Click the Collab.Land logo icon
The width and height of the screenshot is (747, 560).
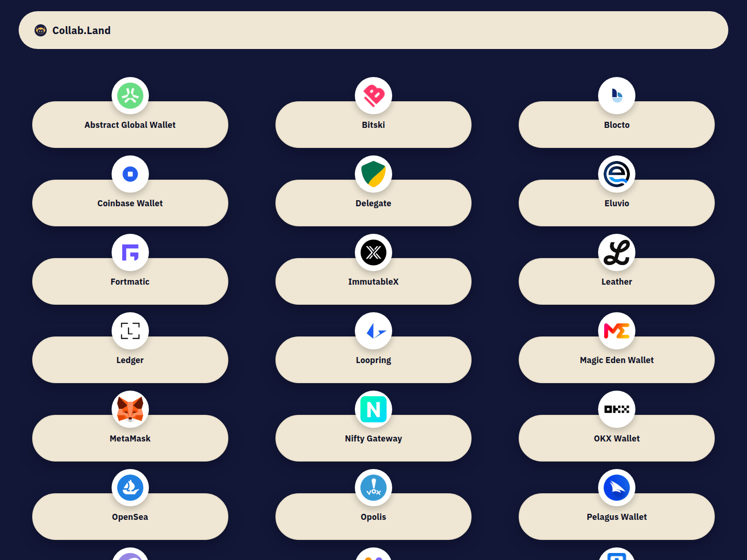(x=41, y=30)
